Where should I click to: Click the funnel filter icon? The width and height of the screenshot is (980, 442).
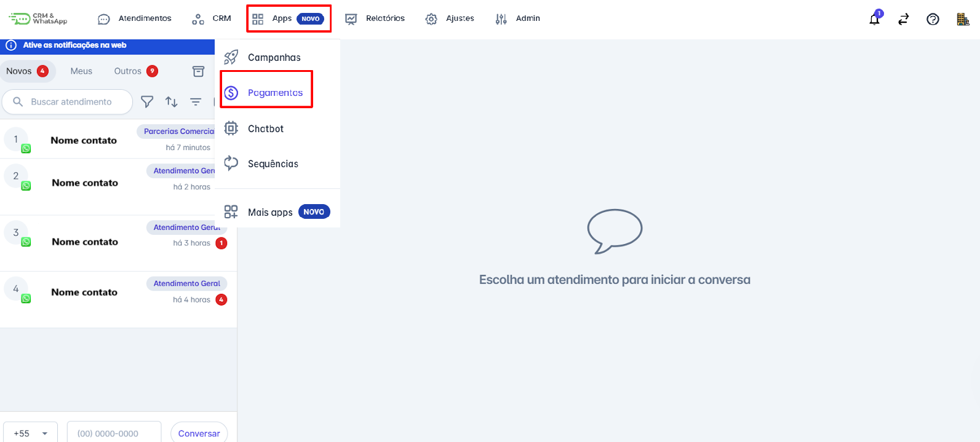pos(147,101)
